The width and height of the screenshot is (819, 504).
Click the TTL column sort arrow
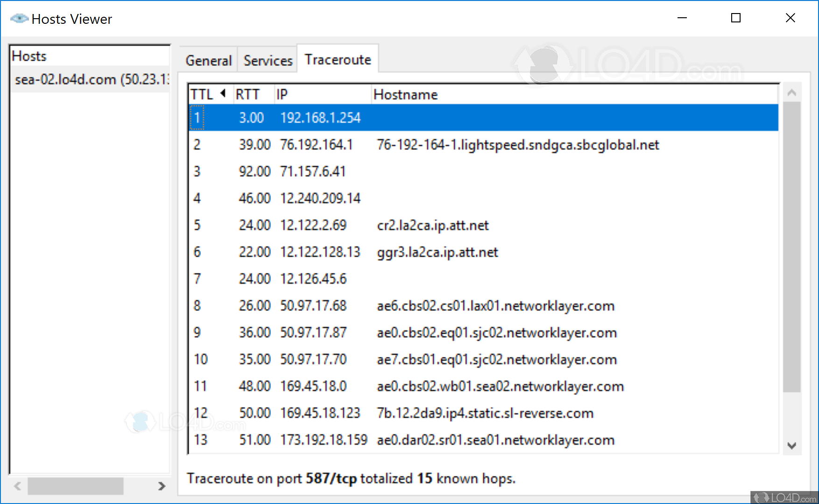click(223, 93)
